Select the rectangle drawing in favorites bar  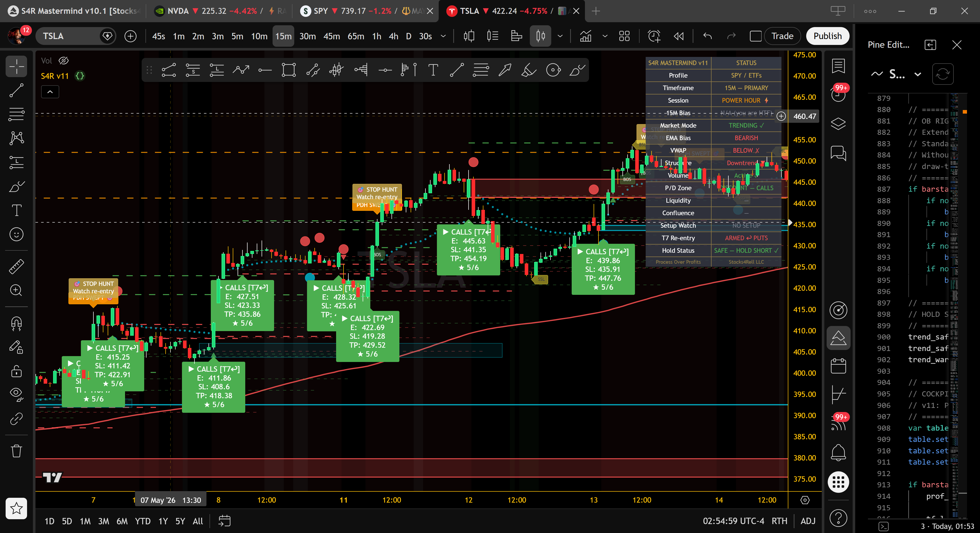click(289, 70)
